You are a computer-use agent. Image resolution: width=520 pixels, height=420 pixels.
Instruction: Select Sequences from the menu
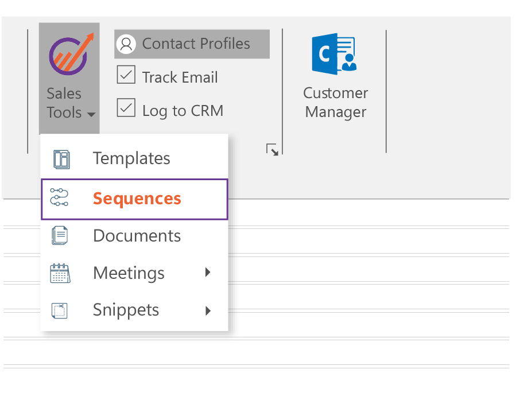click(x=137, y=199)
